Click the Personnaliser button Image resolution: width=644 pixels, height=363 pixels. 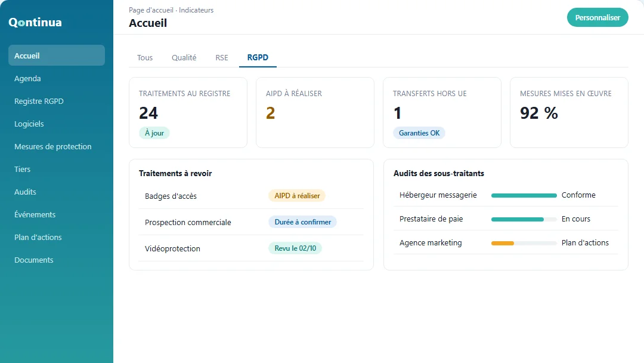597,18
